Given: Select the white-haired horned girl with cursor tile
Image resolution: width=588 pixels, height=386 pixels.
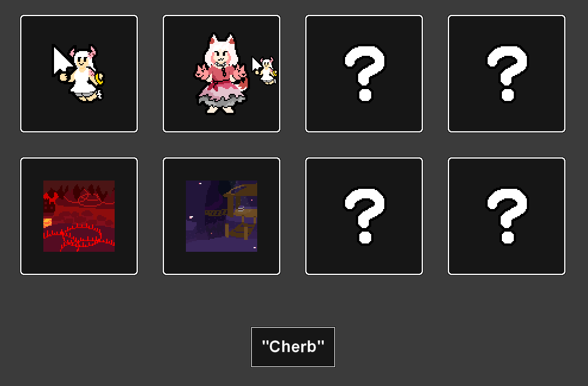Looking at the screenshot, I should click(x=79, y=74).
